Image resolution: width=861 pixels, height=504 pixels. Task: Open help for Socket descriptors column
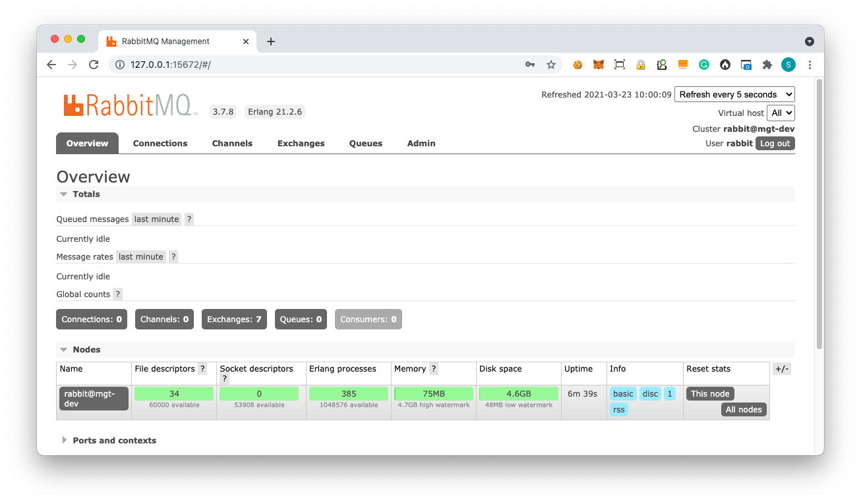[x=224, y=379]
